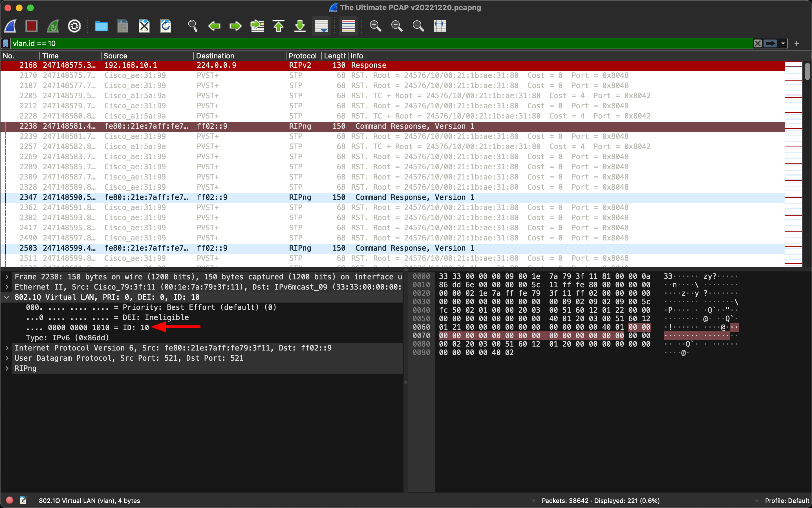Go back in packet history

coord(214,26)
